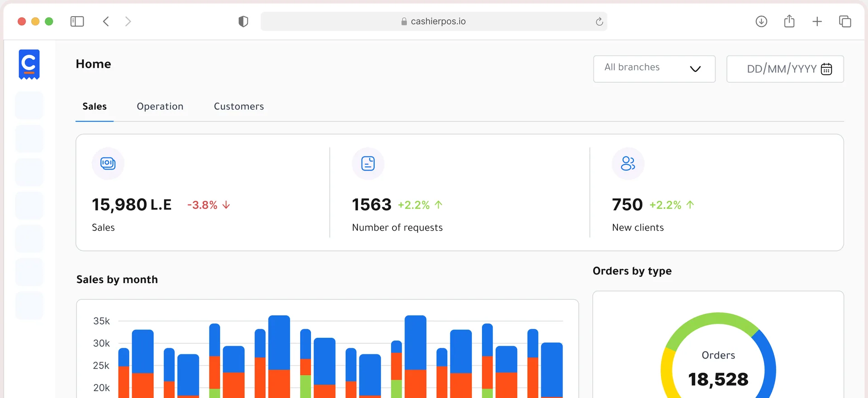Viewport: 868px width, 398px height.
Task: Click the Sales by month heading
Action: pyautogui.click(x=117, y=280)
